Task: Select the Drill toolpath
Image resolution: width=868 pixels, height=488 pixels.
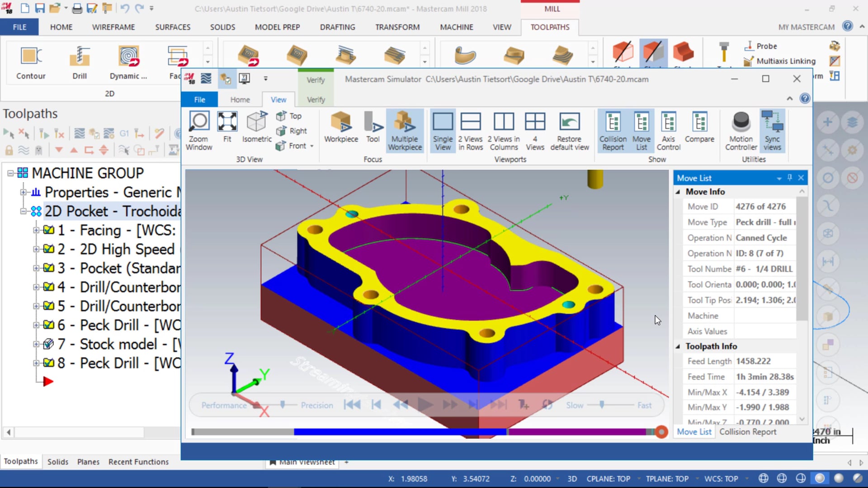Action: pyautogui.click(x=80, y=63)
